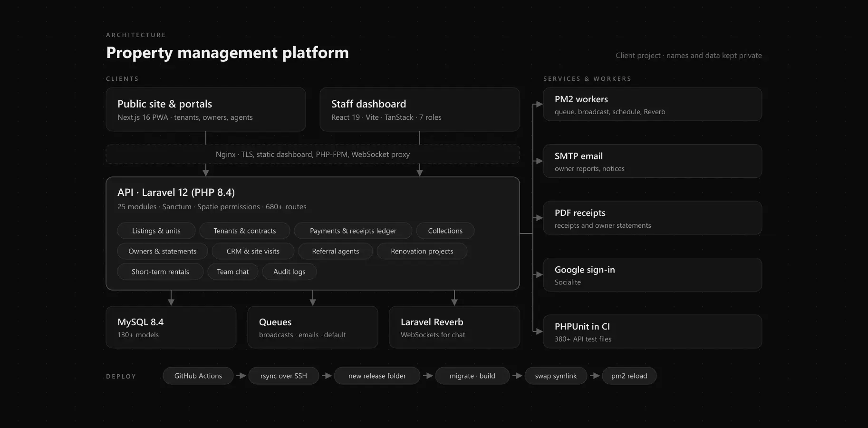The width and height of the screenshot is (868, 428).
Task: Click the ARCHITECTURE label
Action: [x=136, y=35]
